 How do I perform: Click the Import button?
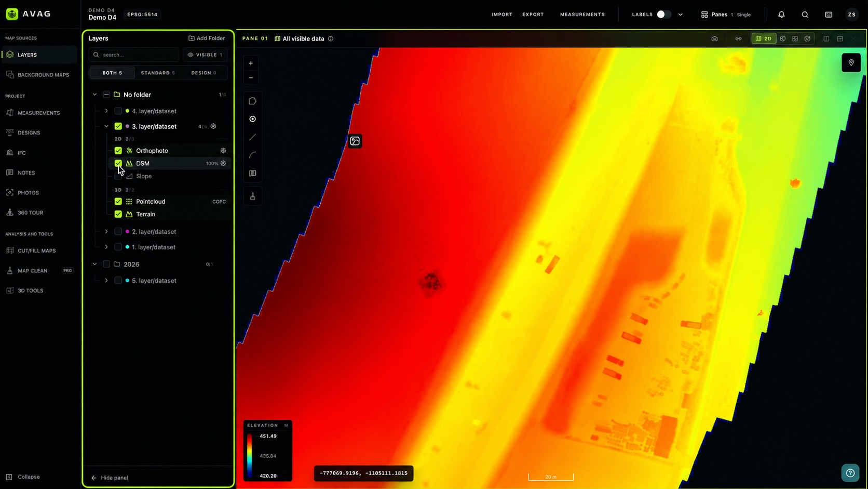[502, 15]
